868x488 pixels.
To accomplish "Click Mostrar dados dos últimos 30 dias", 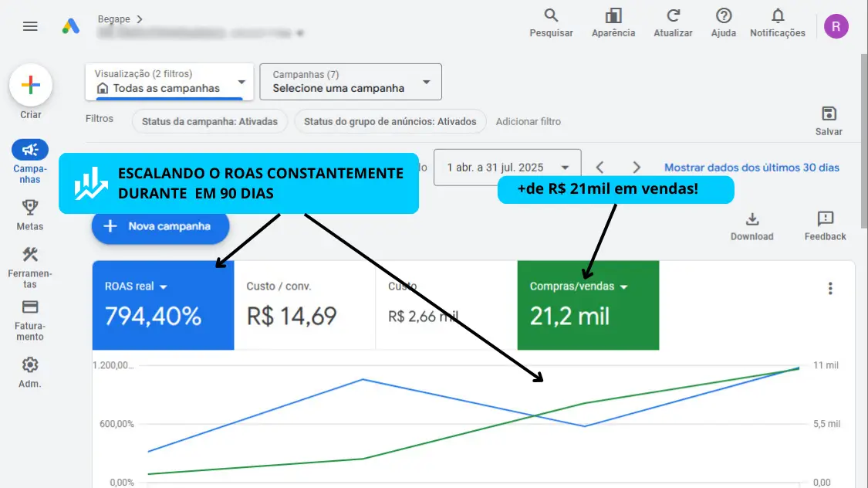I will point(751,168).
